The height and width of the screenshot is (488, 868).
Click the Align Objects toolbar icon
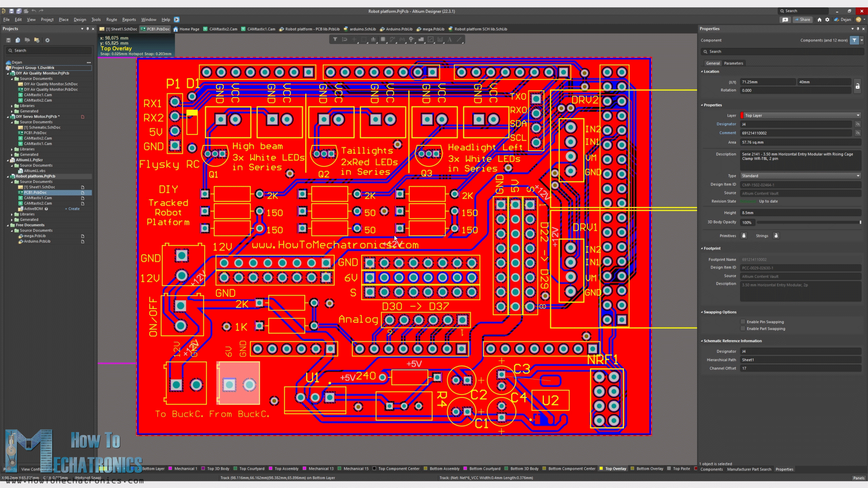pyautogui.click(x=373, y=39)
